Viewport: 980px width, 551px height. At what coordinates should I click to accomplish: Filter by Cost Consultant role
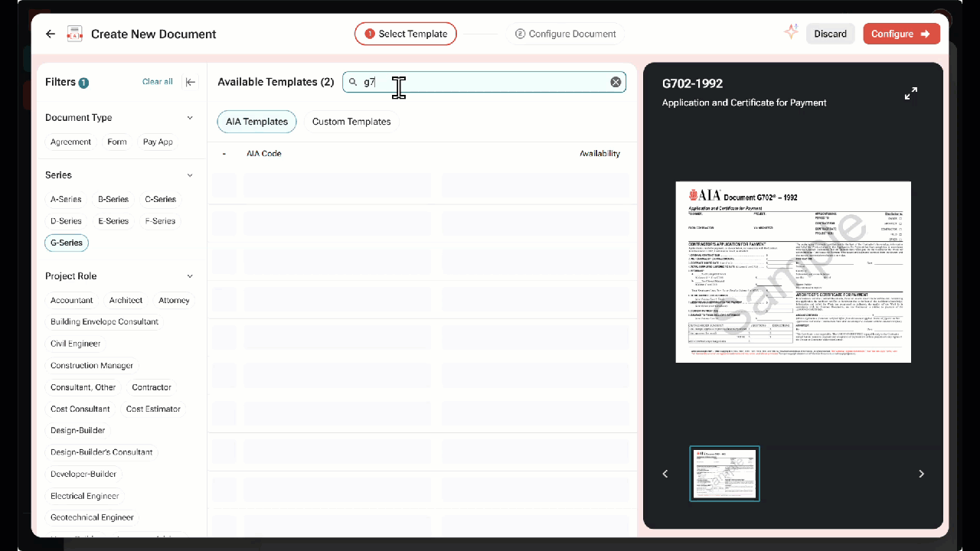point(80,409)
